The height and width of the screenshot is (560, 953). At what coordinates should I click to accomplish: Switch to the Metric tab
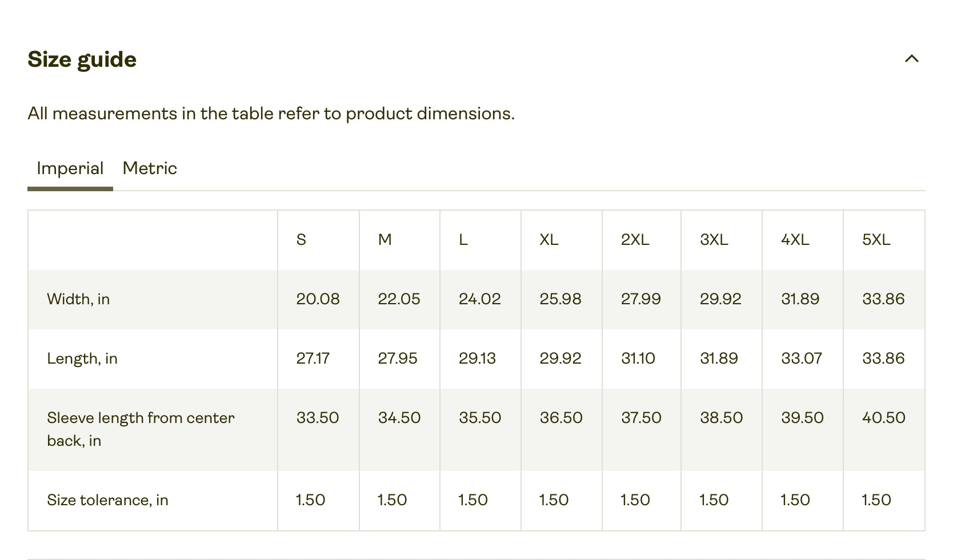pyautogui.click(x=150, y=168)
